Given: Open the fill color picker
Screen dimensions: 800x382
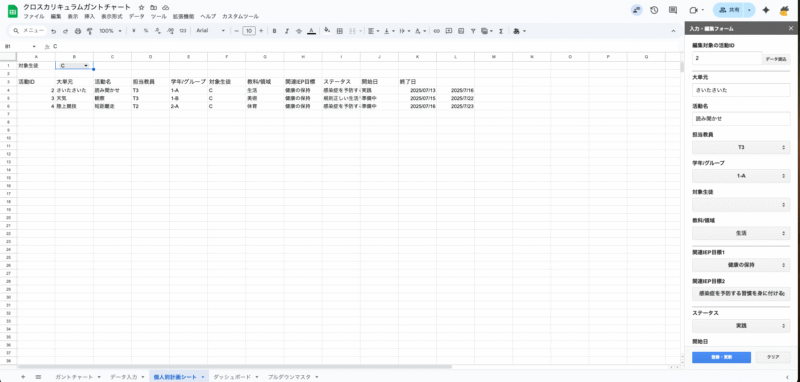Looking at the screenshot, I should click(x=327, y=31).
